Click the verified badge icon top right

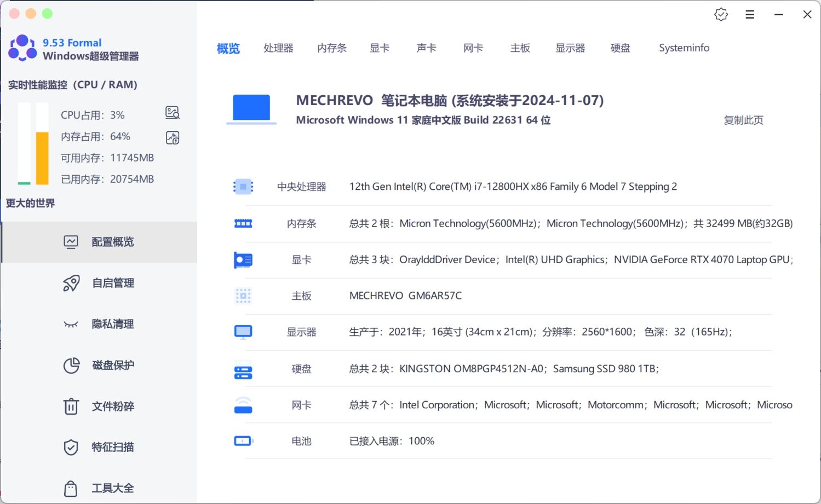click(721, 14)
